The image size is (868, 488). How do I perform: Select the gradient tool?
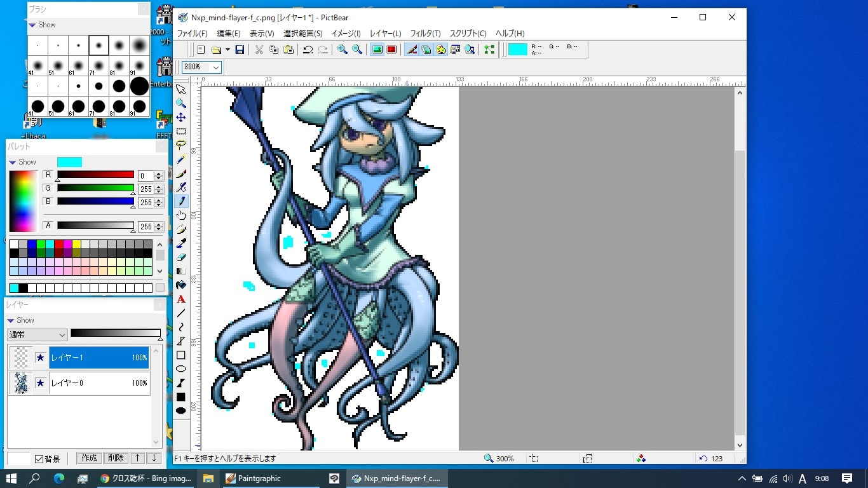(181, 271)
